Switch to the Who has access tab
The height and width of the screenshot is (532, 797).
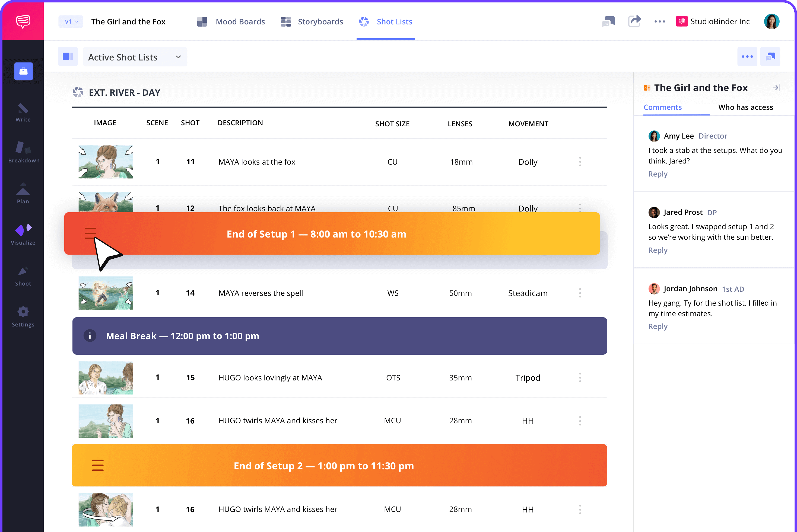pos(745,107)
